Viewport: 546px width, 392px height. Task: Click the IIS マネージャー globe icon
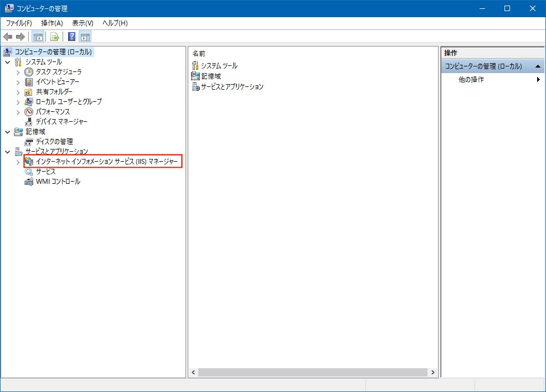29,162
